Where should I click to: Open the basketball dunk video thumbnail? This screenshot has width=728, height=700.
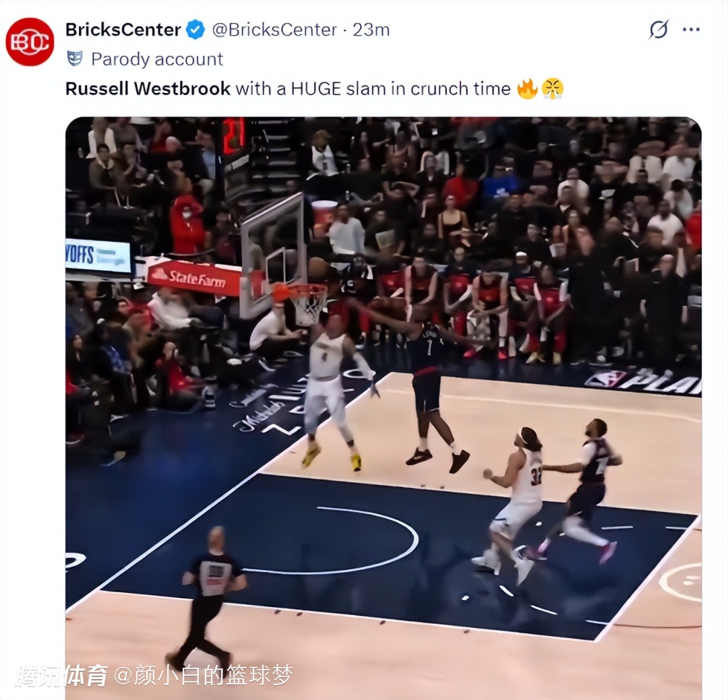pos(384,408)
